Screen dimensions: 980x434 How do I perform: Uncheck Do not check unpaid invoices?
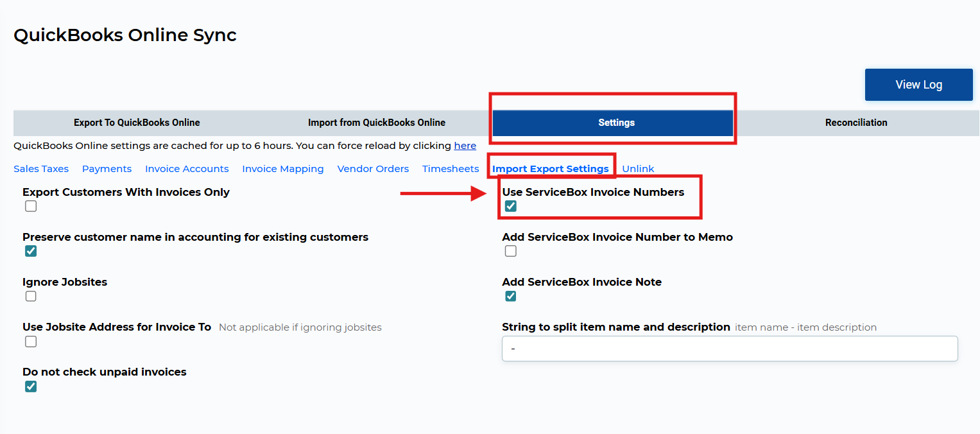31,386
